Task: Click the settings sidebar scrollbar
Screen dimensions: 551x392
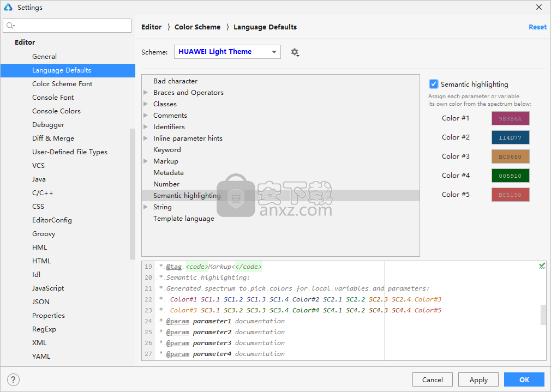Action: [x=133, y=194]
